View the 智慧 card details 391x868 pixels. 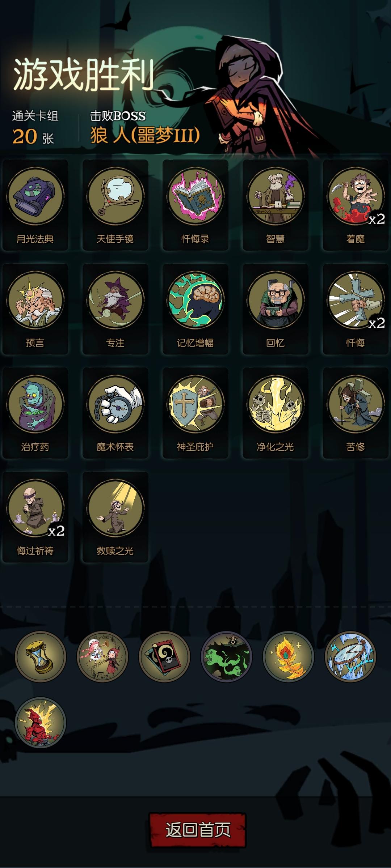[276, 205]
